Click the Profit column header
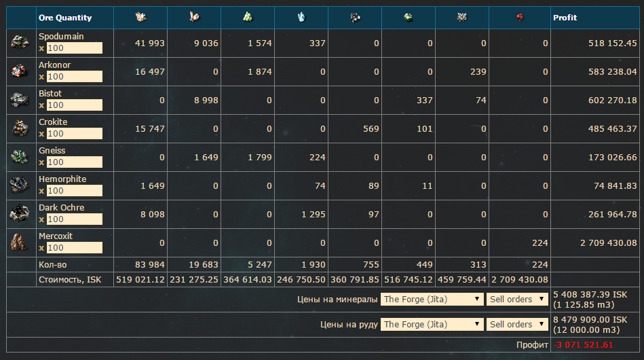The height and width of the screenshot is (360, 644). point(565,18)
